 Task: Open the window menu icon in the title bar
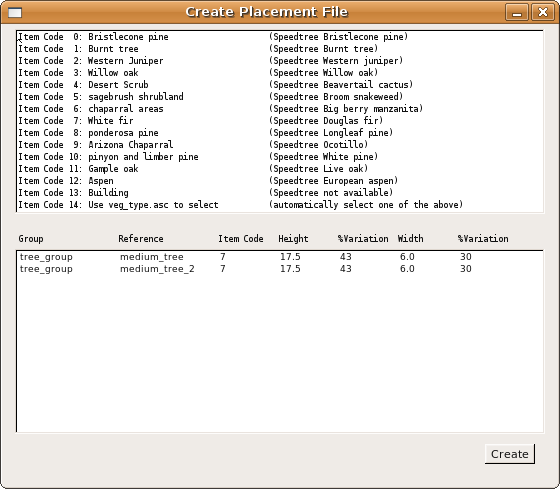[15, 13]
